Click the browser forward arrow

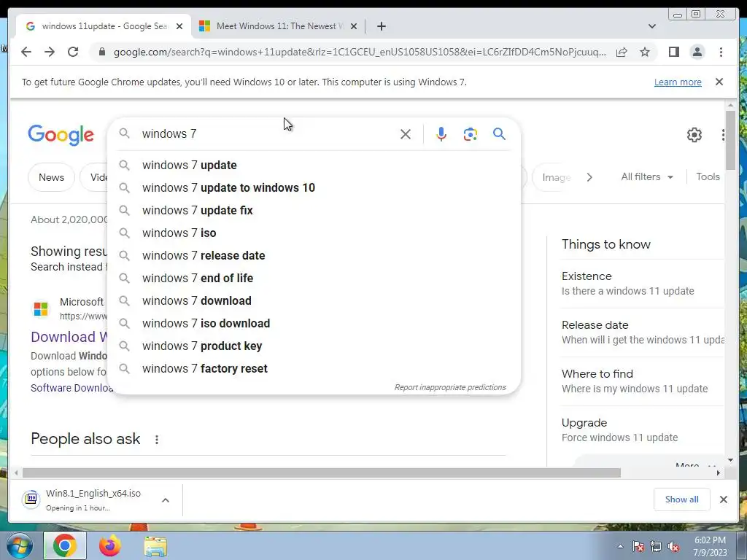pos(50,52)
